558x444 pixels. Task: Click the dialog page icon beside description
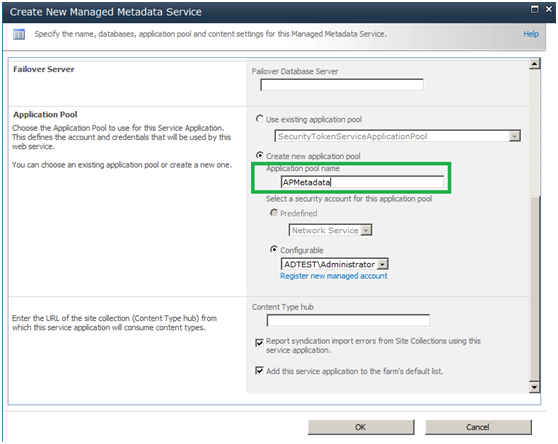click(19, 35)
